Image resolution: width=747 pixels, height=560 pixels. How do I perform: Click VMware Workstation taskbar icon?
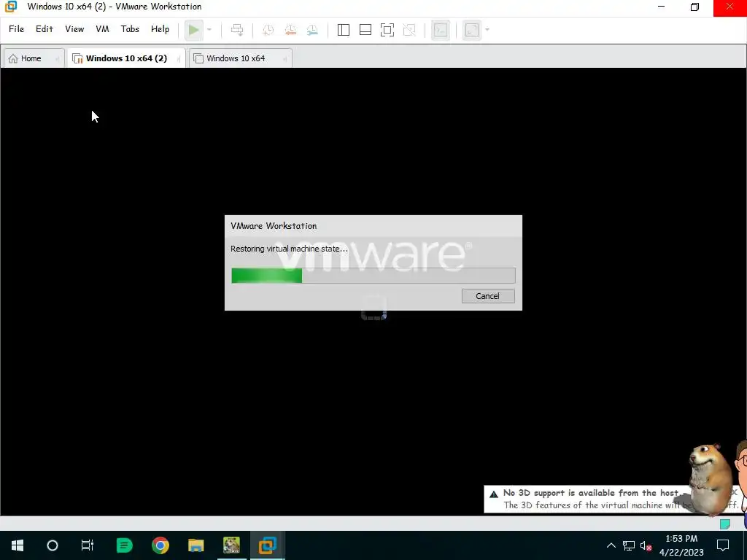pyautogui.click(x=267, y=545)
